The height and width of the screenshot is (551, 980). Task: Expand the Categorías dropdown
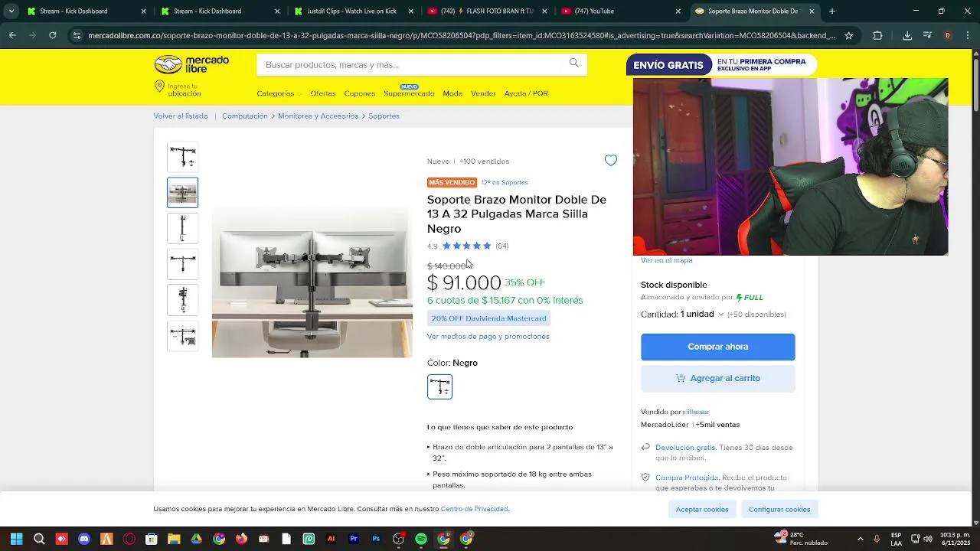click(x=279, y=93)
